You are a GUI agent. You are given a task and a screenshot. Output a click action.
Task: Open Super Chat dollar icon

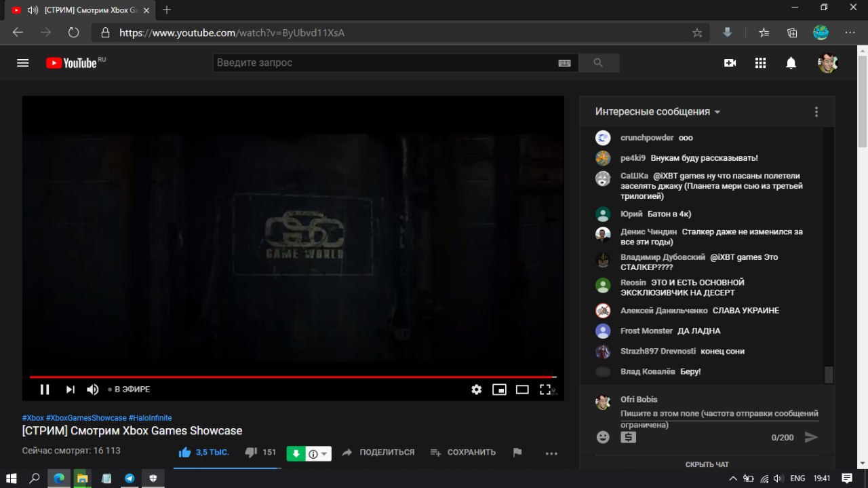628,437
